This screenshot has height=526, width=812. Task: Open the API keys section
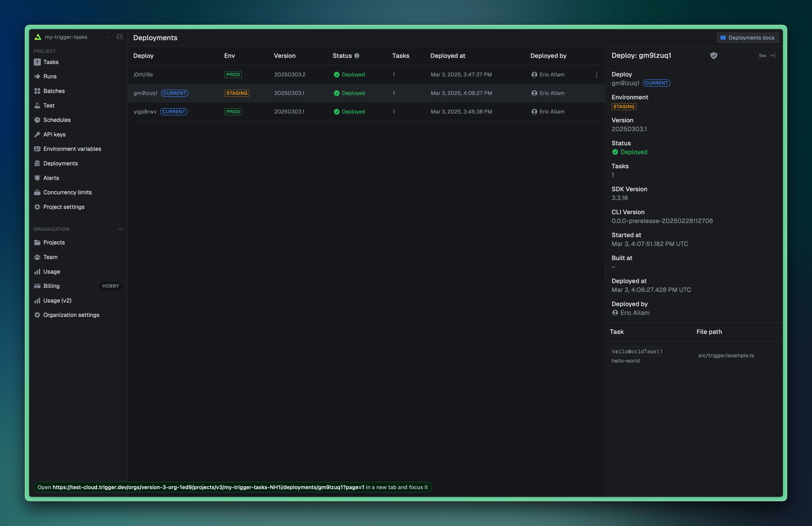55,134
